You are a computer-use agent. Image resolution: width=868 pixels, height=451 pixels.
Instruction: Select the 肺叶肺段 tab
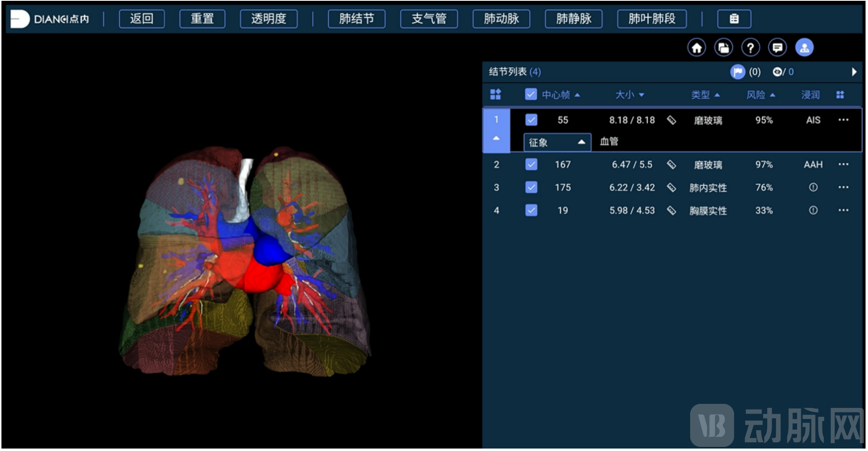[652, 19]
